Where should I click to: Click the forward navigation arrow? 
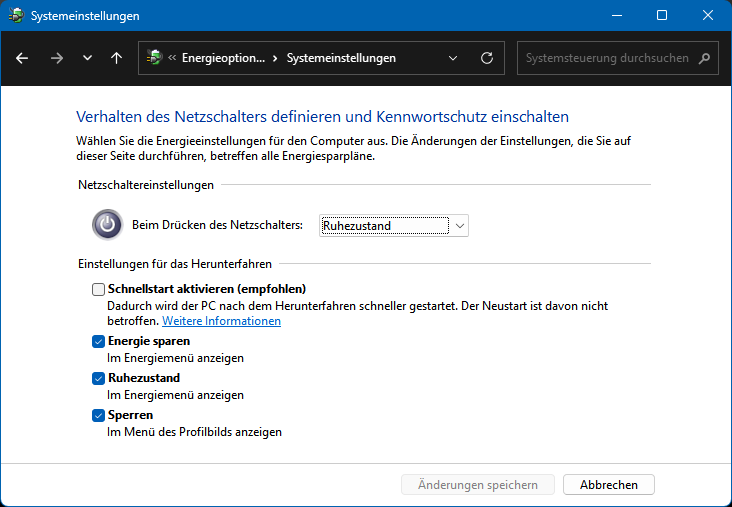point(56,58)
